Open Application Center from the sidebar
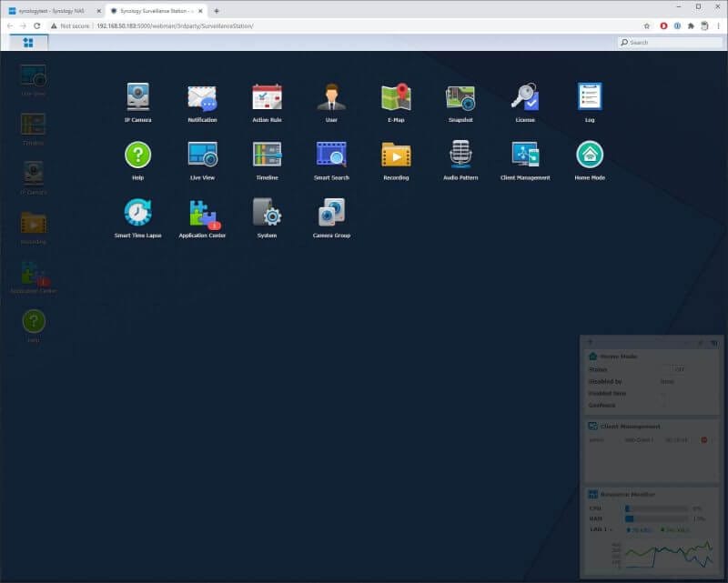 click(33, 271)
